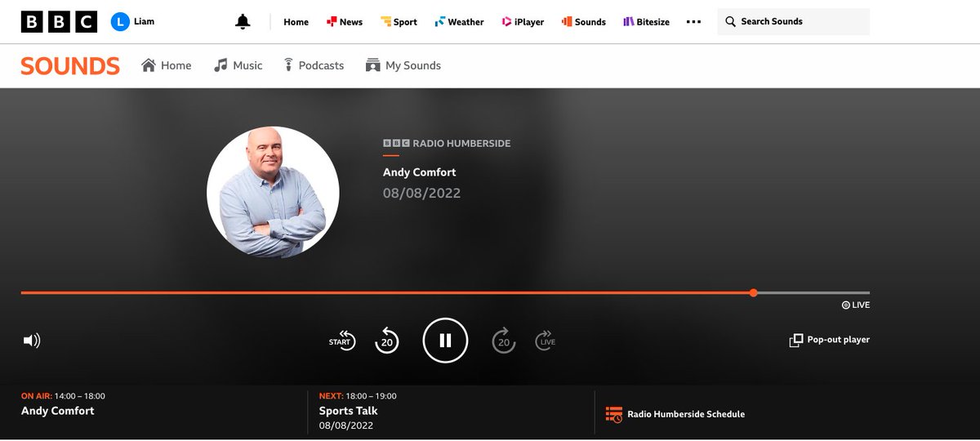
Task: Open BBC Sport link
Action: 399,22
